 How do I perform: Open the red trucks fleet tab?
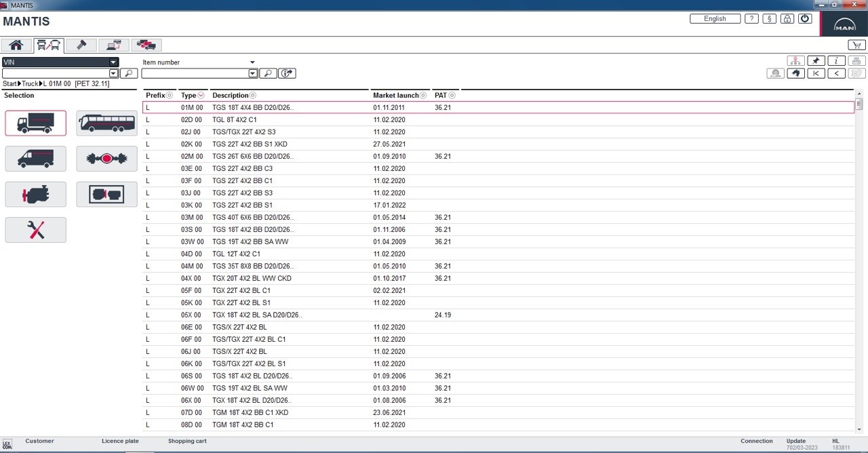(146, 45)
